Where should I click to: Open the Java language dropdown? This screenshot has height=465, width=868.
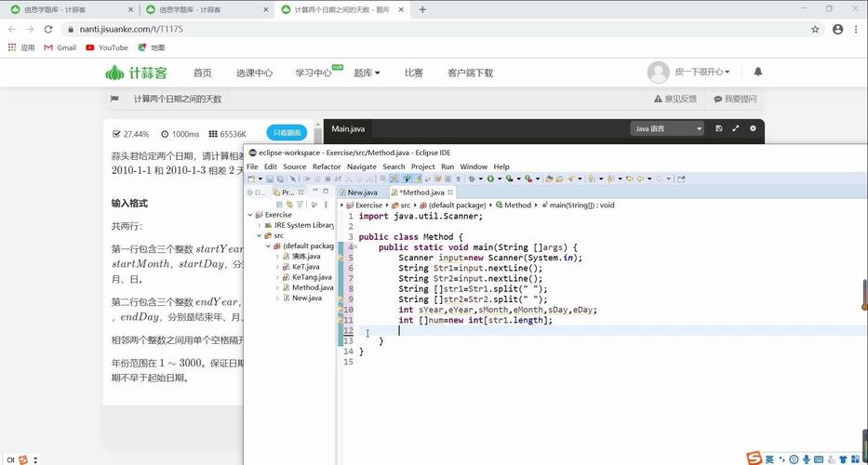[666, 128]
